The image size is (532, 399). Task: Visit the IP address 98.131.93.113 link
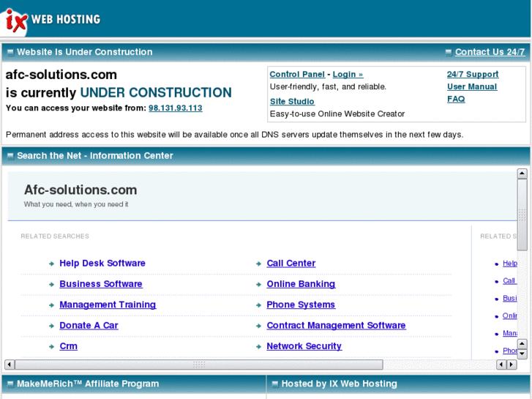pyautogui.click(x=176, y=108)
